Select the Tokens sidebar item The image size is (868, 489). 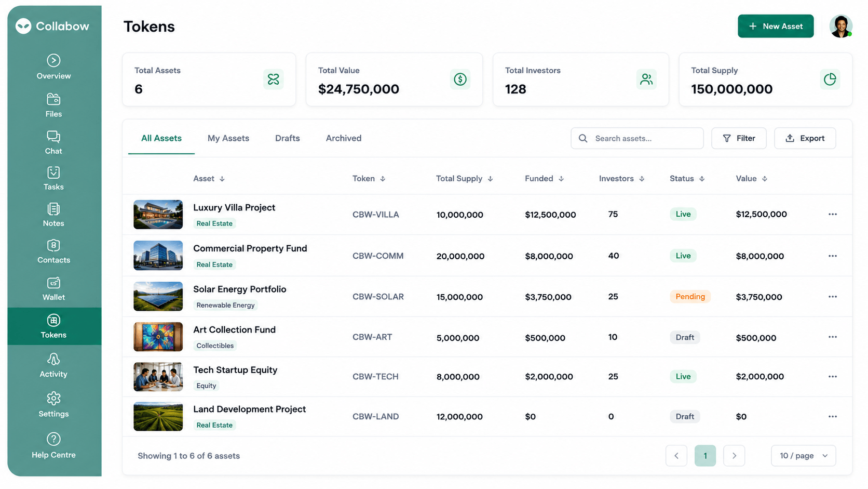(x=55, y=326)
